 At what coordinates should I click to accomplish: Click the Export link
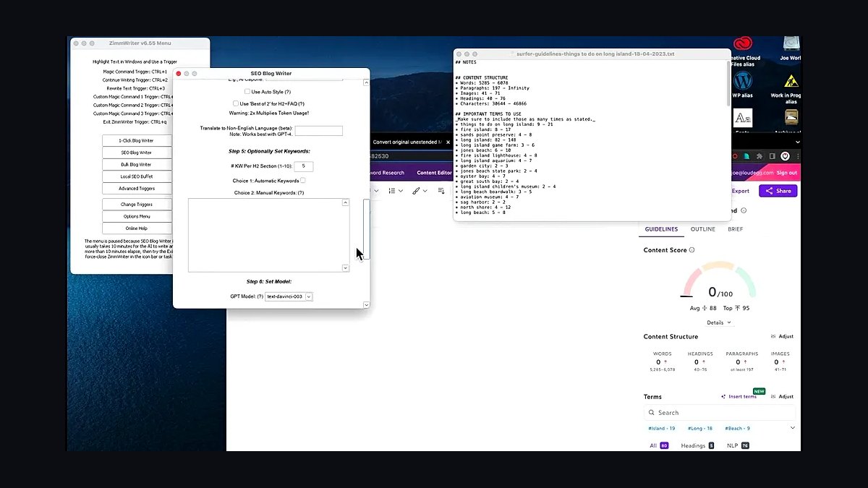pos(741,191)
